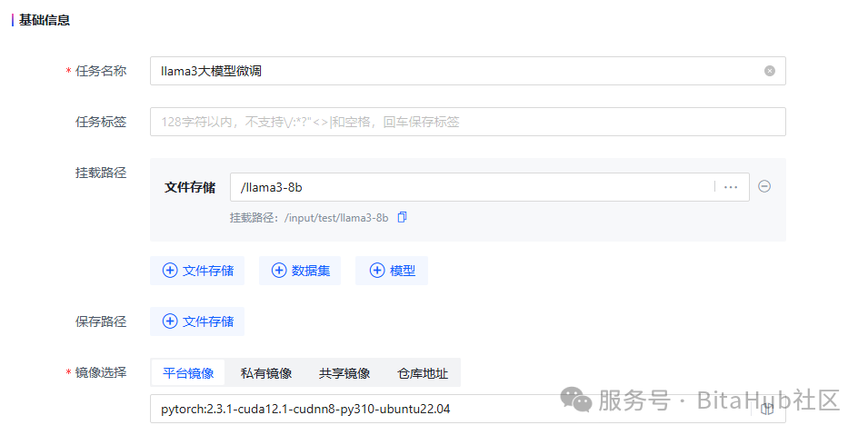The image size is (868, 435).
Task: Open the 仓库地址 tab
Action: tap(423, 373)
